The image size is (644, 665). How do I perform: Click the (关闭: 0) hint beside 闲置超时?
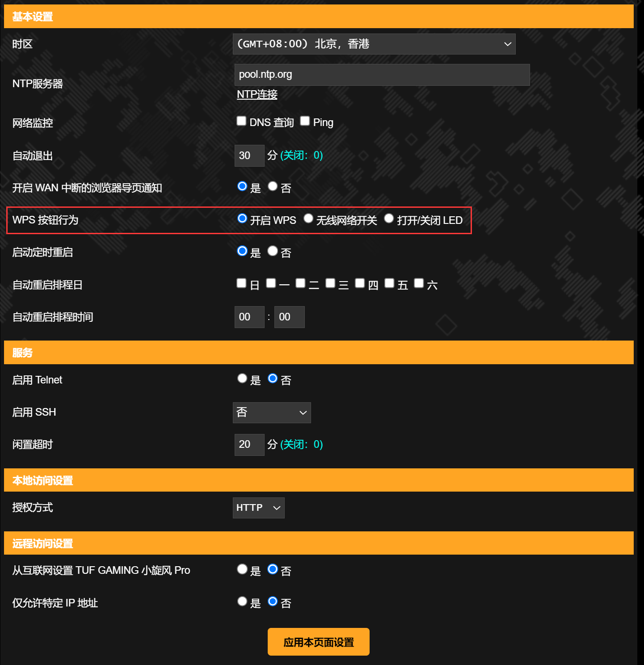(302, 445)
